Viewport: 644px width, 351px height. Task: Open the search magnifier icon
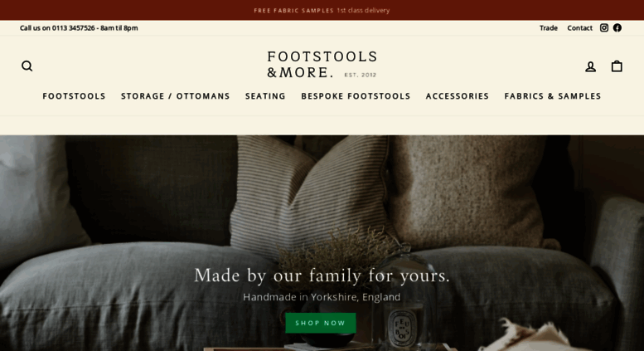27,66
